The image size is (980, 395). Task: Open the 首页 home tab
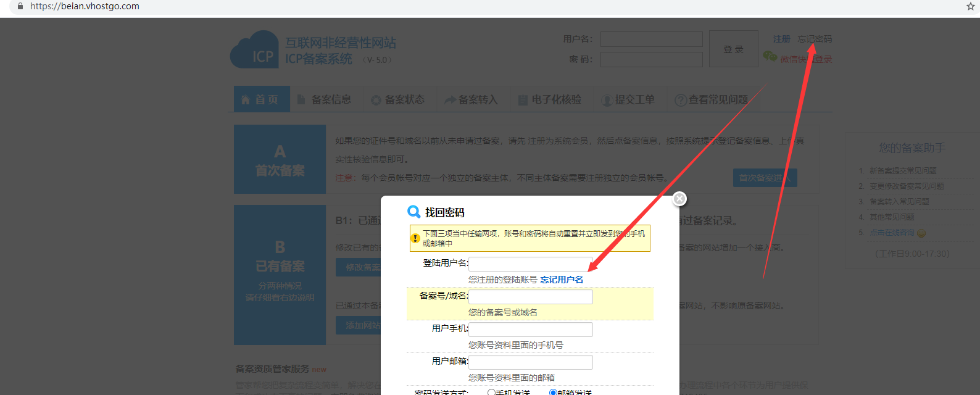[262, 99]
